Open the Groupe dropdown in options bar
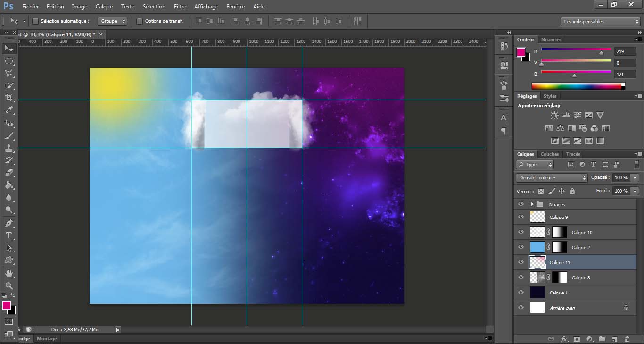The height and width of the screenshot is (344, 644). 112,21
